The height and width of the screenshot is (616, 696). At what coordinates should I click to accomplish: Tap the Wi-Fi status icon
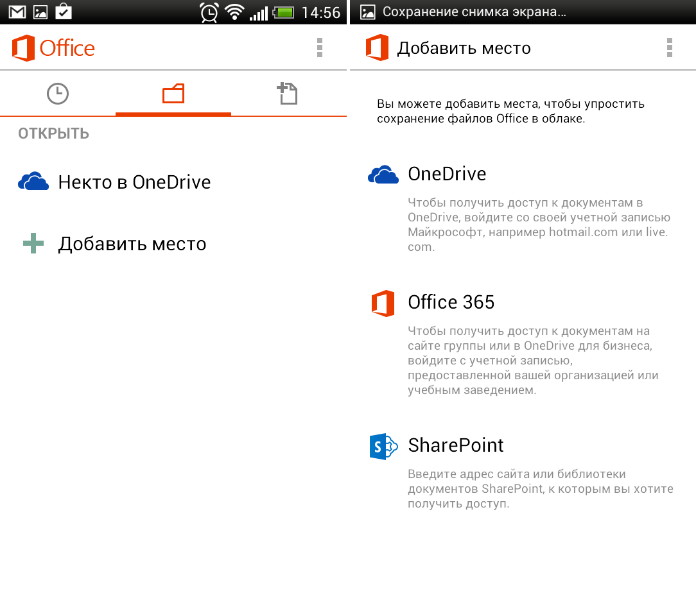(x=234, y=12)
